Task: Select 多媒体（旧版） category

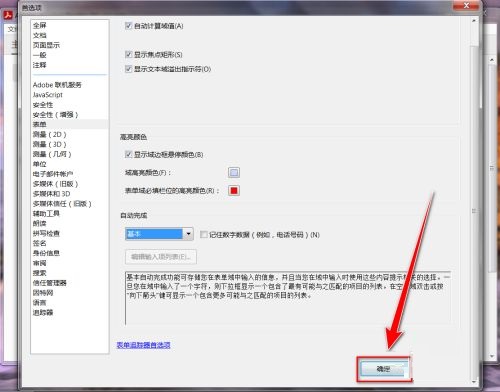Action: click(55, 184)
